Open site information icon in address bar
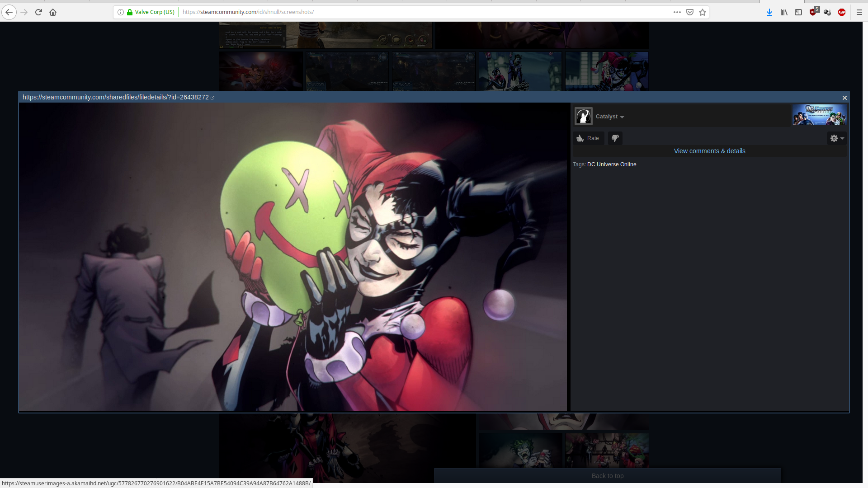Screen dimensions: 868x488 pos(121,12)
